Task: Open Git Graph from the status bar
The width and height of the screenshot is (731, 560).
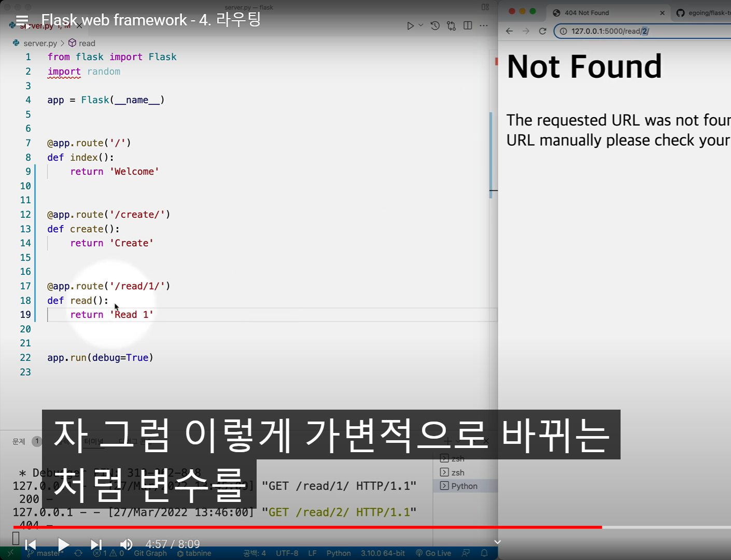Action: pyautogui.click(x=150, y=553)
